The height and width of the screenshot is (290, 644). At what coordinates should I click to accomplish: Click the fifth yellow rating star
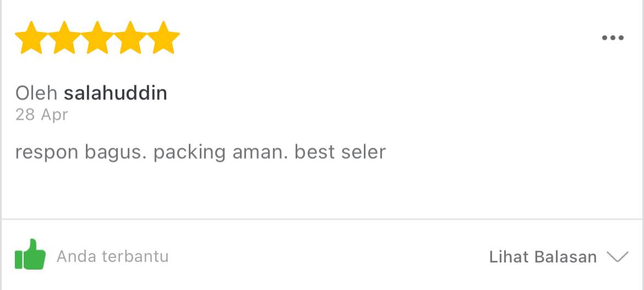point(163,38)
